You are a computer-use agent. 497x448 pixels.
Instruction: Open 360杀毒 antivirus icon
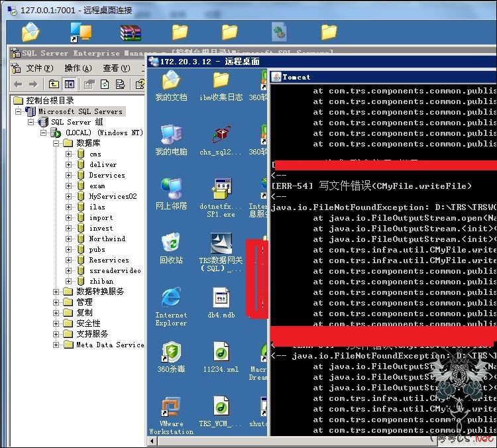click(x=171, y=357)
